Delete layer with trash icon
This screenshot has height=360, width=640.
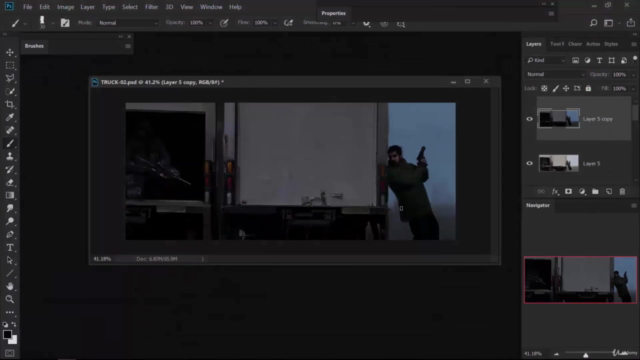click(x=622, y=191)
